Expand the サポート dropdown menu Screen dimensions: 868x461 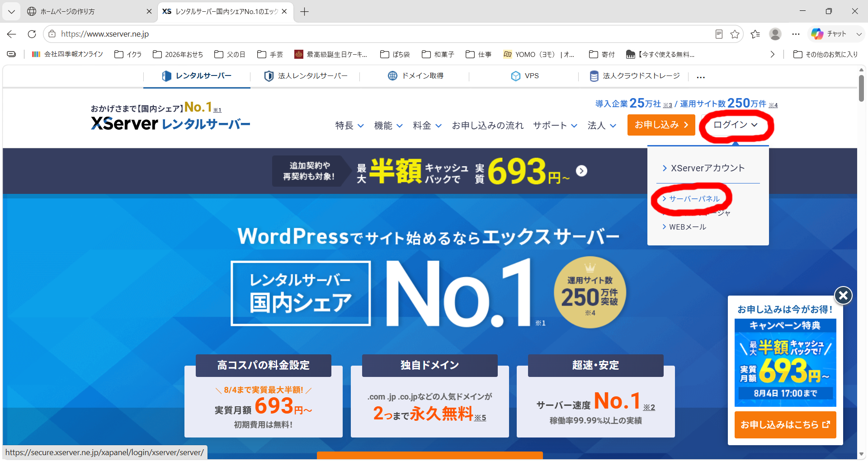point(555,126)
